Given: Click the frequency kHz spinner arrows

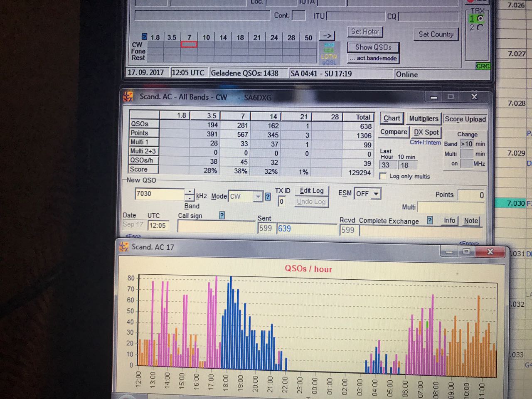Looking at the screenshot, I should (190, 194).
